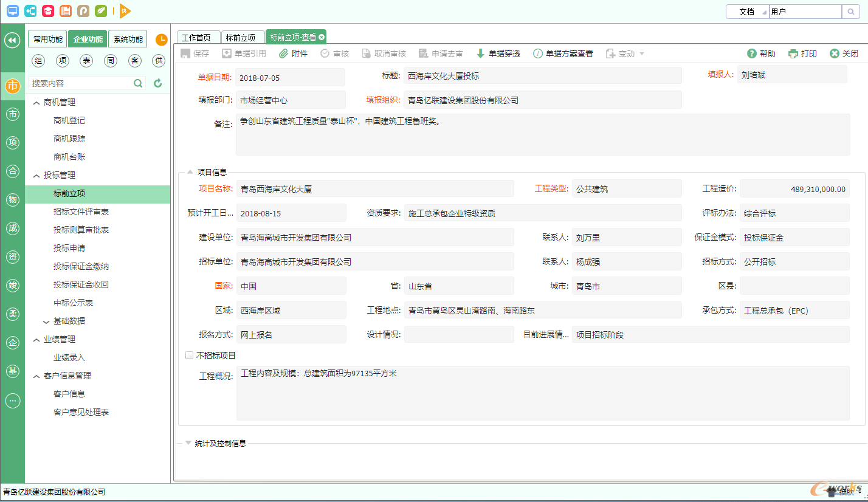Click the top-right 用户 search field

[x=805, y=12]
